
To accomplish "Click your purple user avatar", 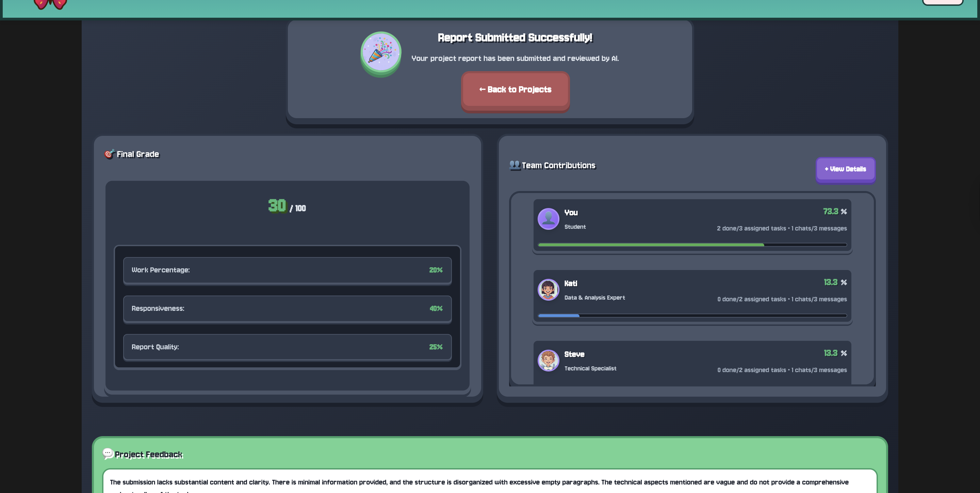I will [x=548, y=219].
